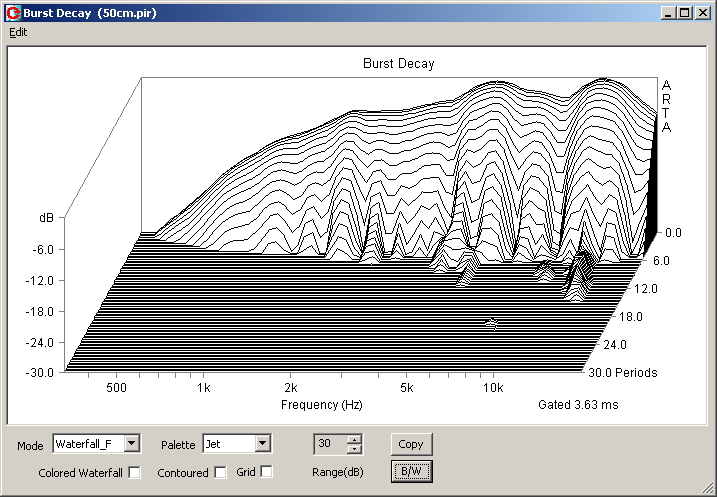The height and width of the screenshot is (497, 717).
Task: Click the '12.0' periods axis label
Action: pyautogui.click(x=645, y=289)
